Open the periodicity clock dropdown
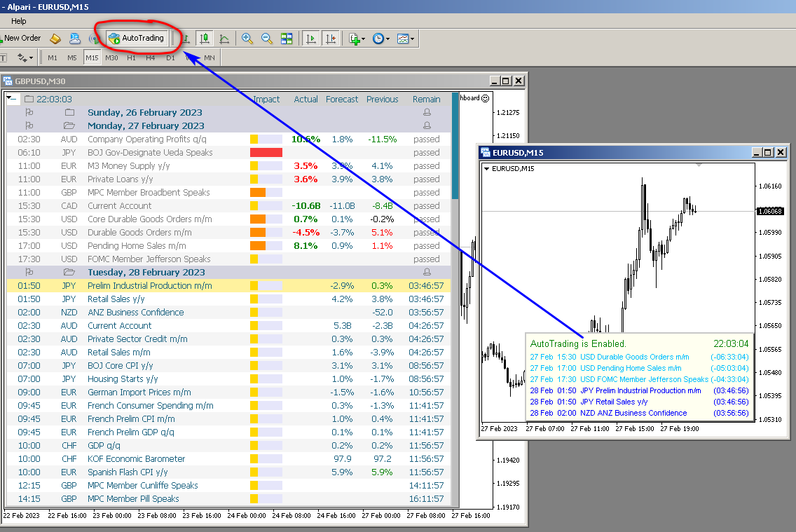The height and width of the screenshot is (532, 796). (x=380, y=39)
